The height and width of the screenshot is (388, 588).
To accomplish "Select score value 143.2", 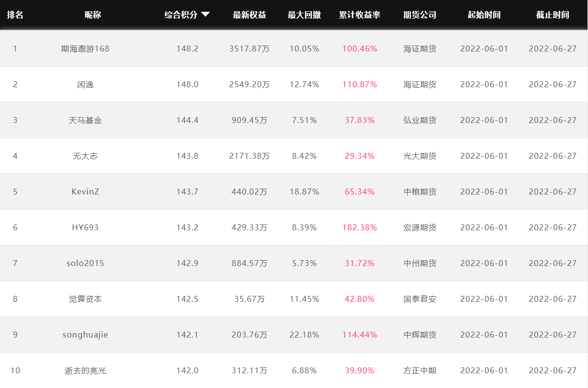I will tap(188, 227).
